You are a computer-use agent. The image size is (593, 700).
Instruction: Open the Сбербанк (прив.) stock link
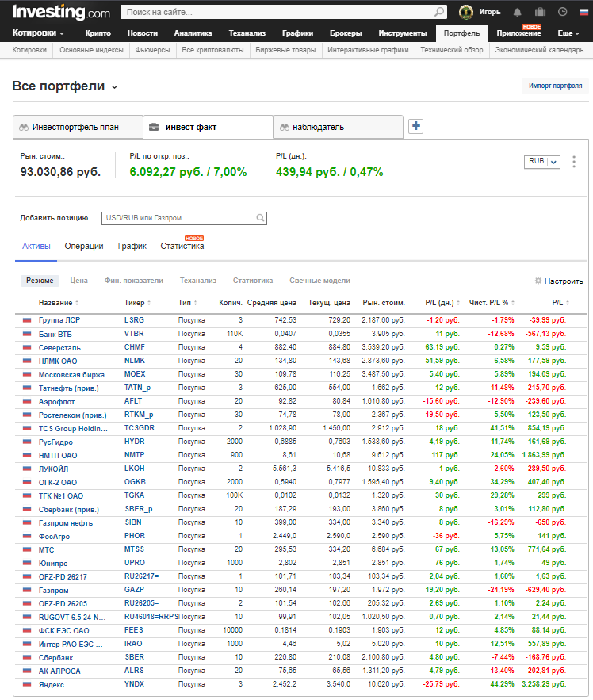click(69, 510)
